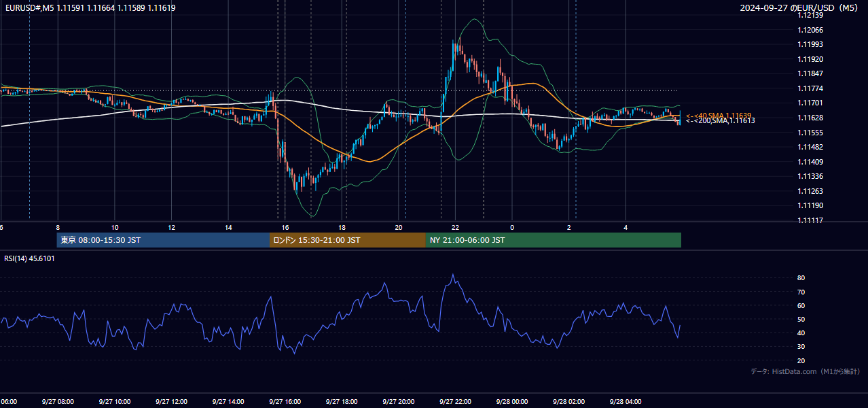Viewport: 868px width, 408px height.
Task: Click the hour 12 tick on price chart axis
Action: [172, 227]
